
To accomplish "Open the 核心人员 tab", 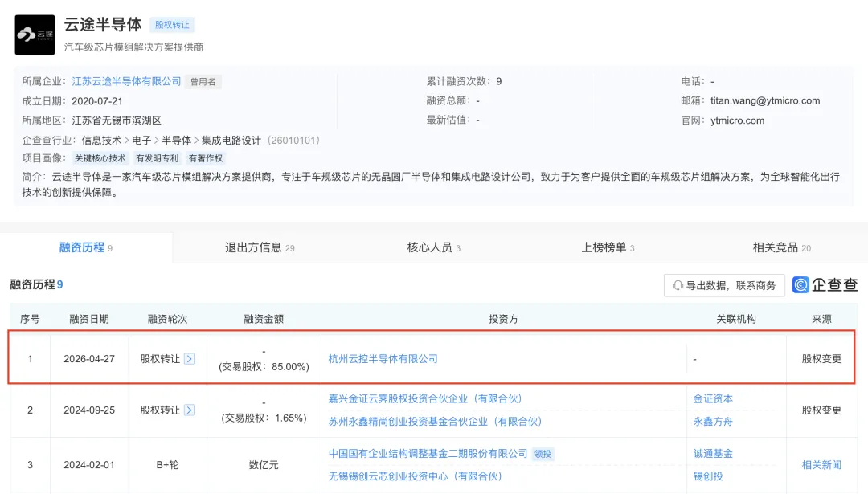I will click(433, 247).
